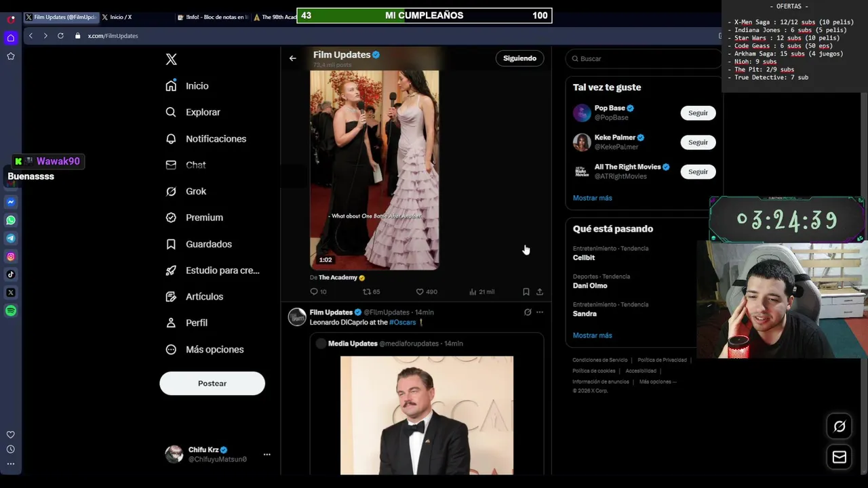
Task: Open Leonardo DiCaprio photo
Action: [x=427, y=415]
